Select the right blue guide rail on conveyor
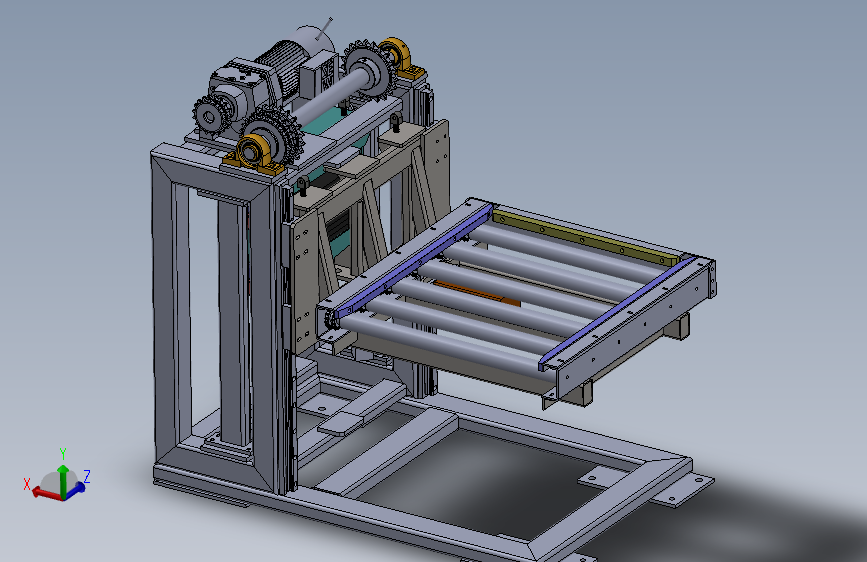Screen dimensions: 867x562 pos(619,313)
